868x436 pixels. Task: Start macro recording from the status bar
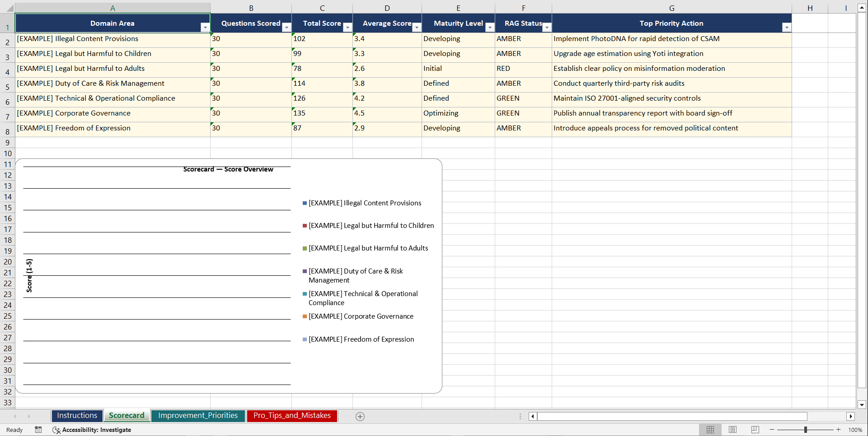pos(38,430)
